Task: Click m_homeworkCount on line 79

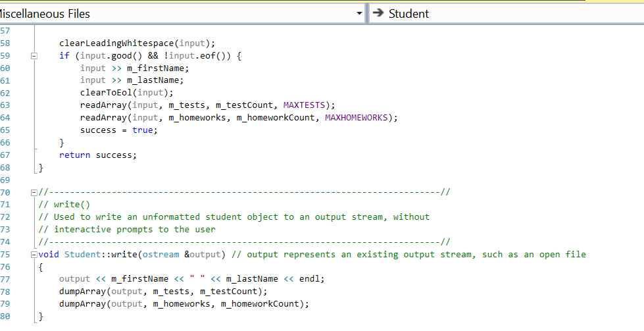Action: (260, 304)
